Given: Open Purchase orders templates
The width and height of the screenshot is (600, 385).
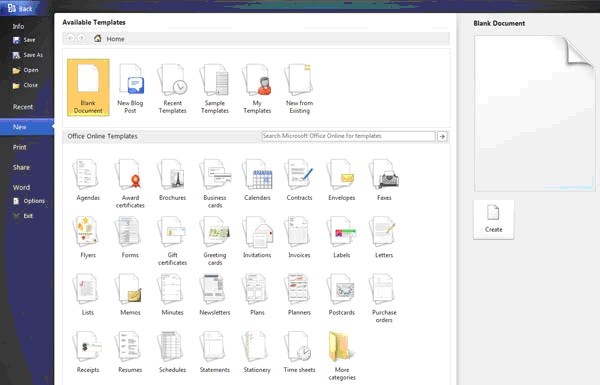Looking at the screenshot, I should pyautogui.click(x=384, y=299).
